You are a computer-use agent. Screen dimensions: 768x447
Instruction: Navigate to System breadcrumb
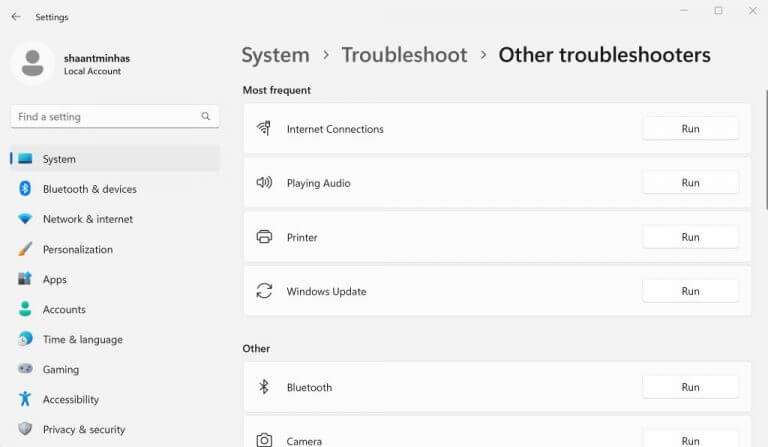275,55
